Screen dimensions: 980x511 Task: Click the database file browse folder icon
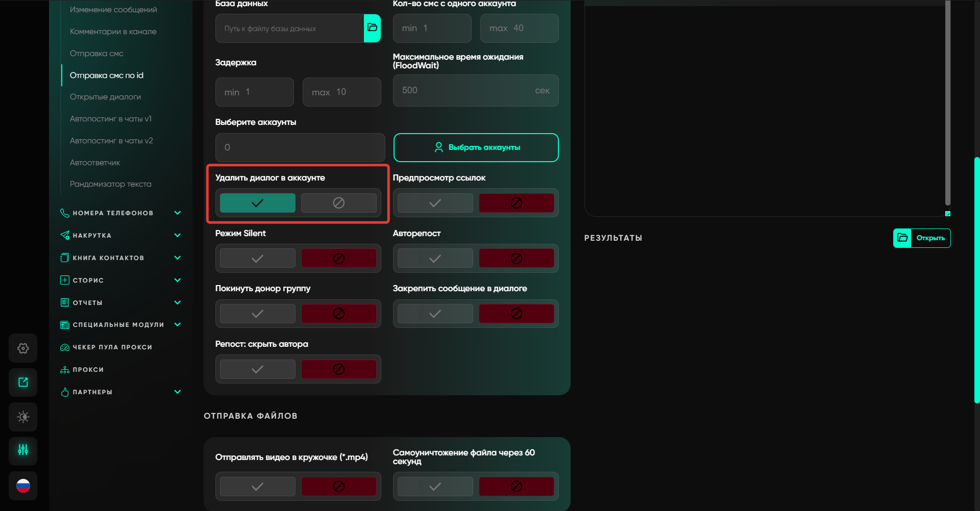[372, 28]
